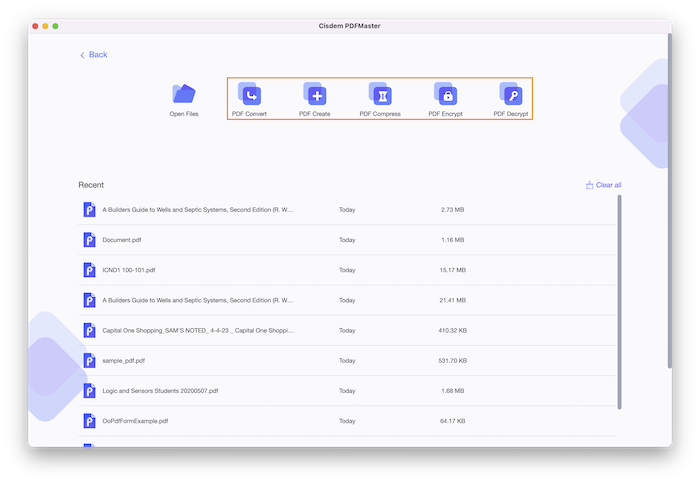This screenshot has height=484, width=700.
Task: Click the Open Files folder icon
Action: pos(183,93)
